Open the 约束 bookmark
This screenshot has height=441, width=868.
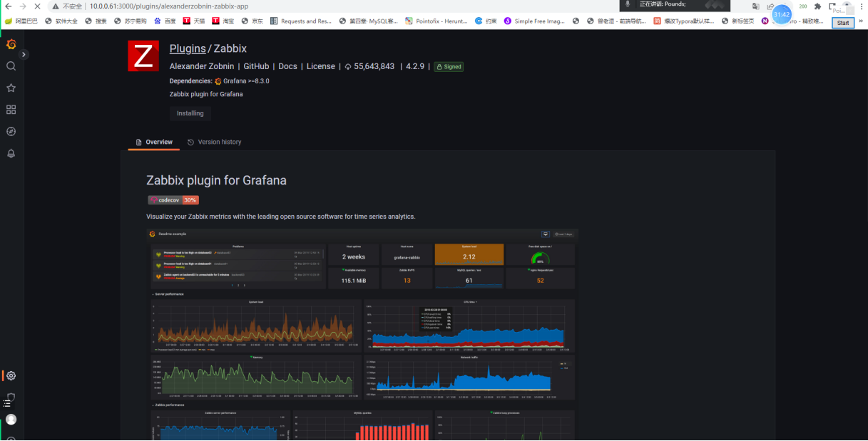click(x=486, y=21)
